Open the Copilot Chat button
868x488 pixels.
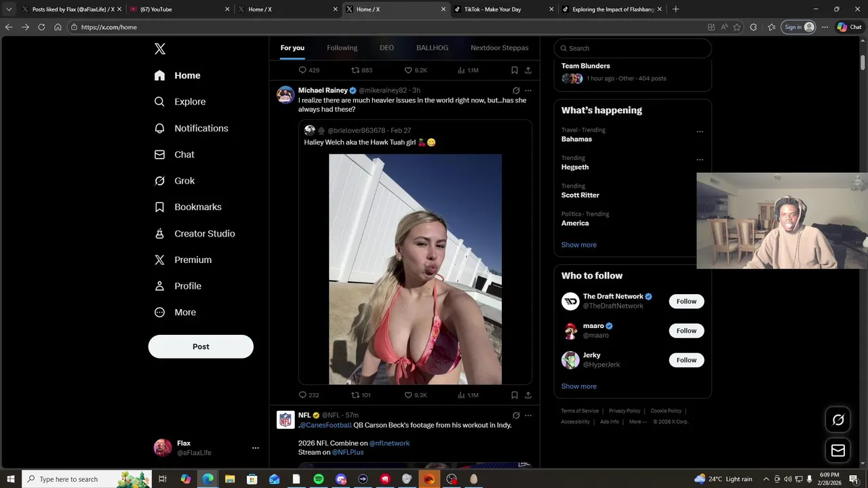tap(849, 27)
